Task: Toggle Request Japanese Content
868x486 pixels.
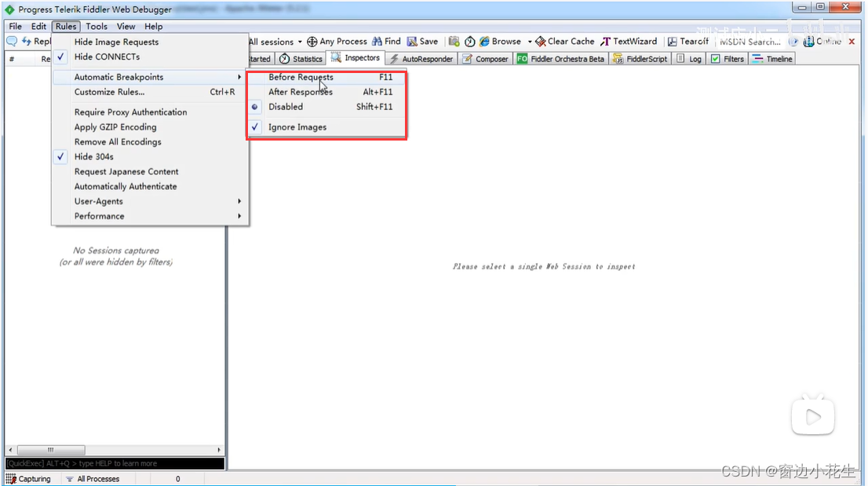Action: pyautogui.click(x=150, y=172)
